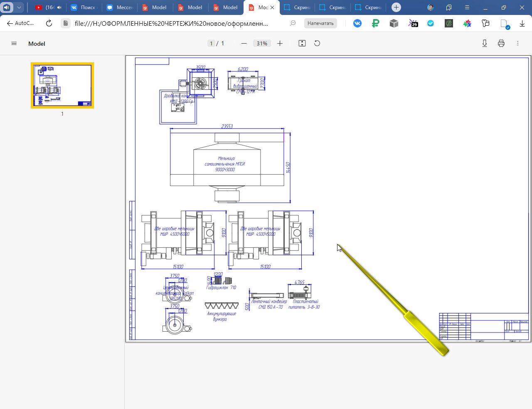Zoom out the PDF
This screenshot has width=532, height=409.
pyautogui.click(x=244, y=43)
